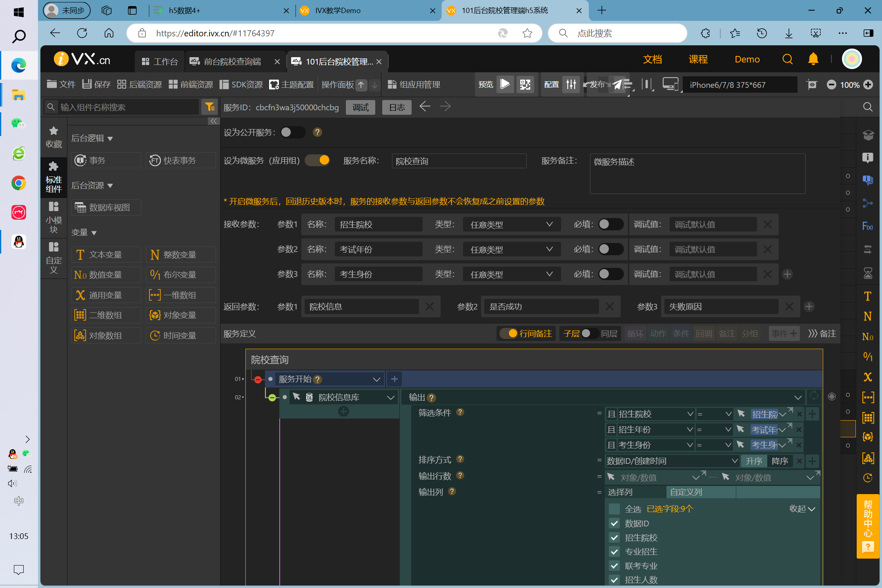Image resolution: width=882 pixels, height=588 pixels.
Task: Navigate back with the service arrow
Action: (425, 107)
